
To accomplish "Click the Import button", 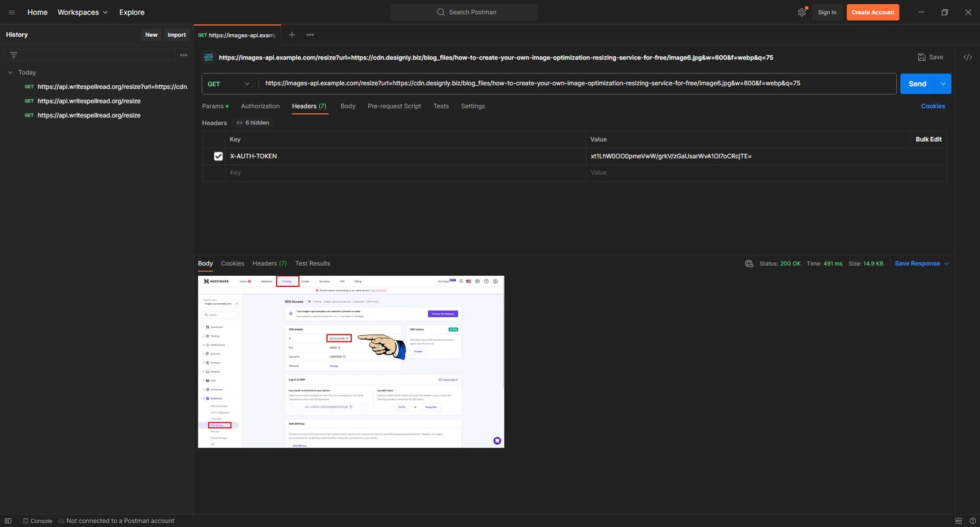I will 176,35.
